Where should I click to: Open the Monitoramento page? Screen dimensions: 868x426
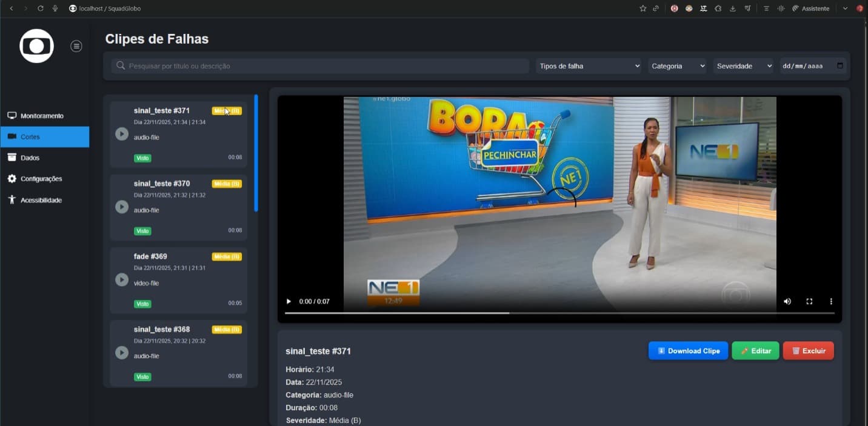pyautogui.click(x=45, y=116)
